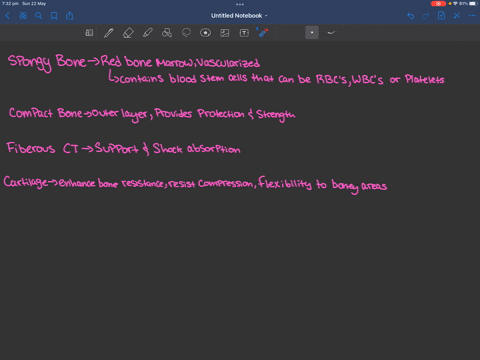
Task: Tap the handwritten words "Spongy Bone"
Action: click(x=47, y=62)
